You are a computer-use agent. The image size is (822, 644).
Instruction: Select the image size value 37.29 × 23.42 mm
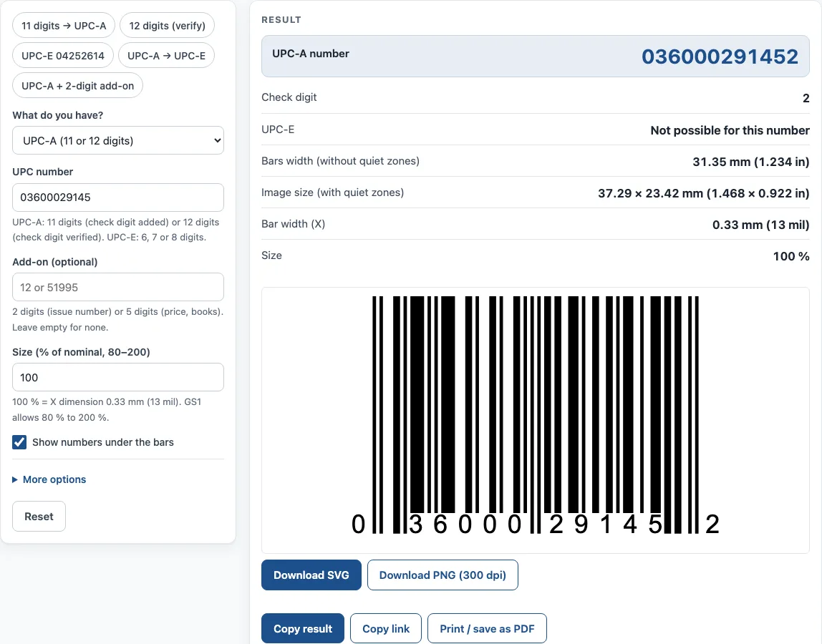[704, 193]
